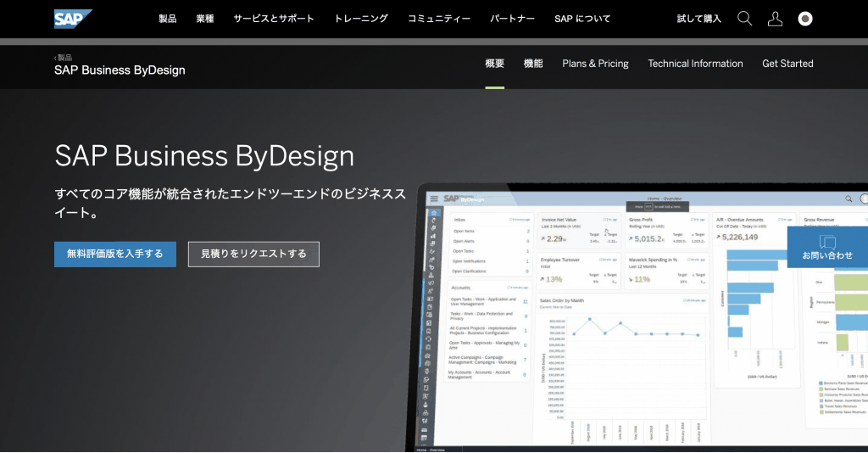The width and height of the screenshot is (868, 453).
Task: Open the SAP について menu
Action: (x=582, y=19)
